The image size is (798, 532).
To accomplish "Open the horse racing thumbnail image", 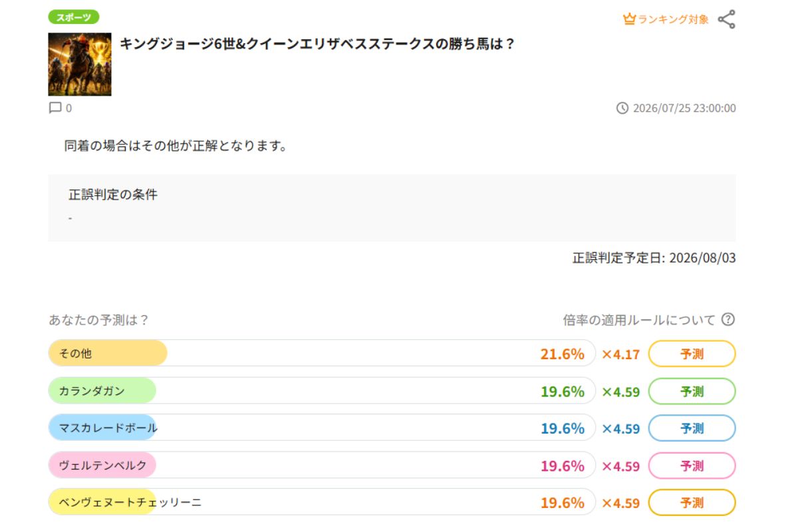I will (80, 65).
